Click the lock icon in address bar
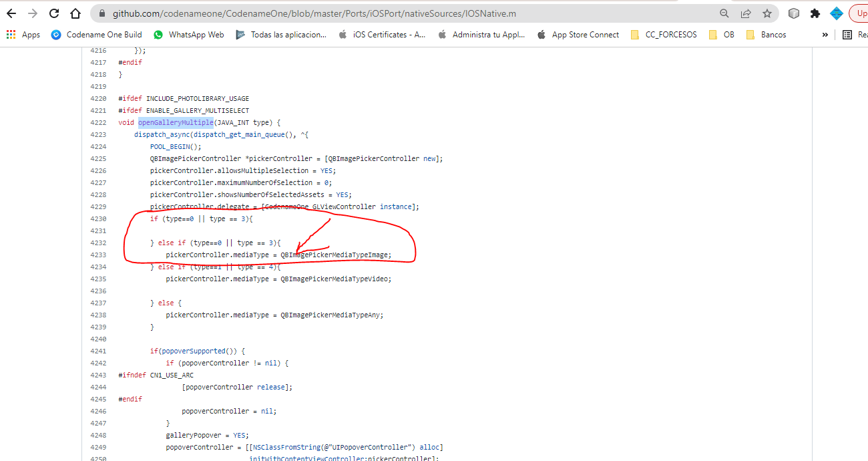 [101, 13]
